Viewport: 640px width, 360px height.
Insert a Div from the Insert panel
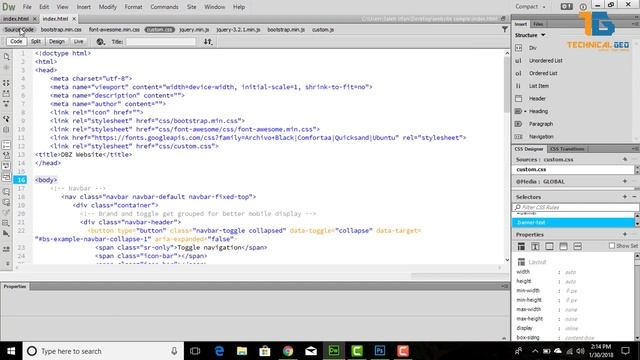pos(533,48)
